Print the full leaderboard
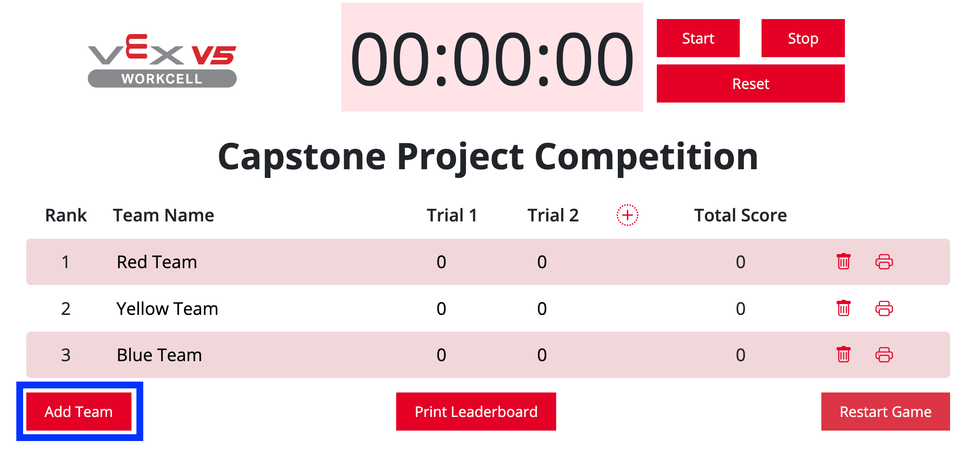Image resolution: width=980 pixels, height=461 pixels. click(x=475, y=412)
